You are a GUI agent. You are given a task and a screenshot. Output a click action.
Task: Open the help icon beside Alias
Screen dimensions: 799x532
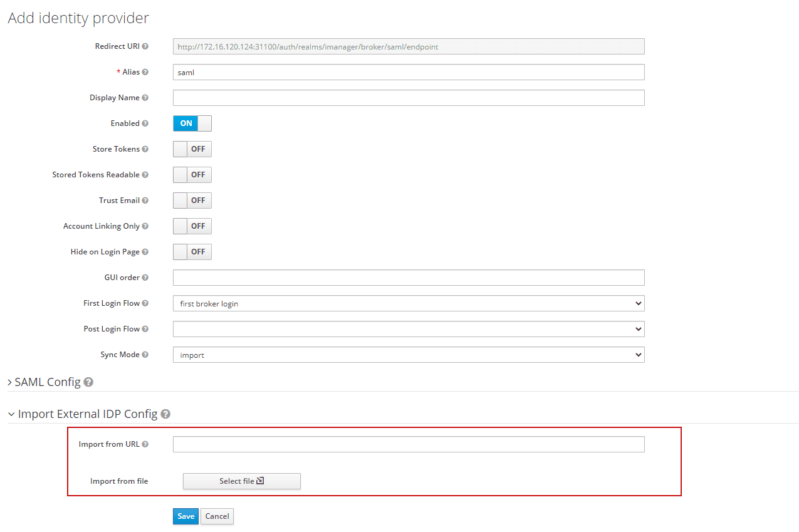click(x=145, y=72)
